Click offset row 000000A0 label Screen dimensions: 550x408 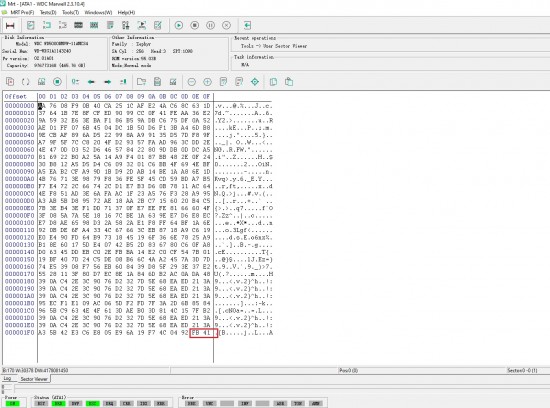[20, 179]
